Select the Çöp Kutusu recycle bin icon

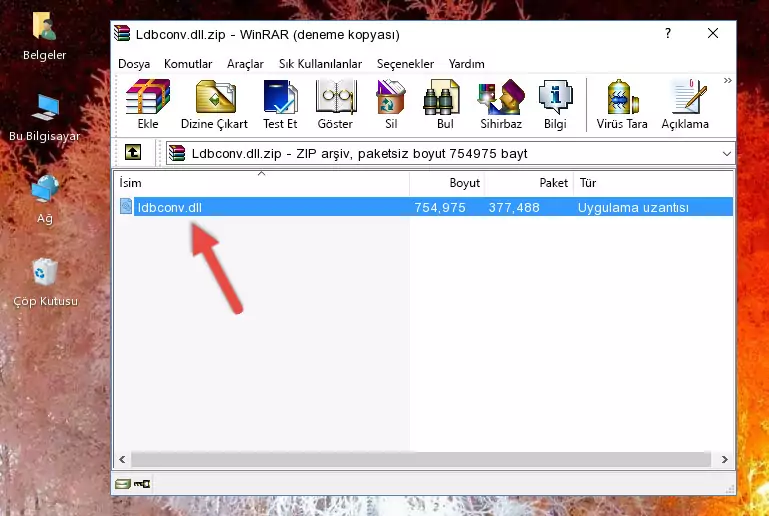point(45,283)
